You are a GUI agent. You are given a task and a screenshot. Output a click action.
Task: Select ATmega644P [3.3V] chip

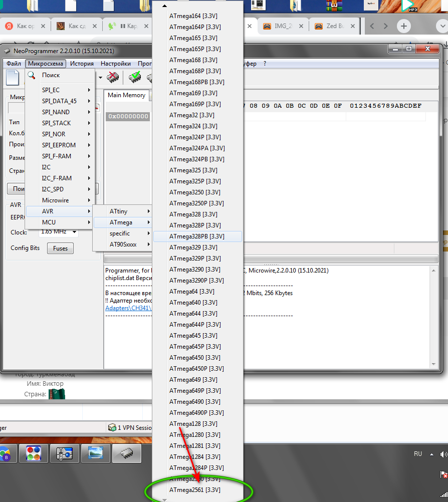195,324
